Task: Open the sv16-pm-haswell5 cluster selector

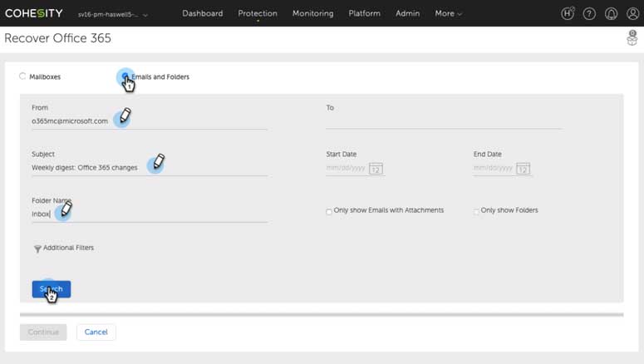Action: tap(113, 14)
